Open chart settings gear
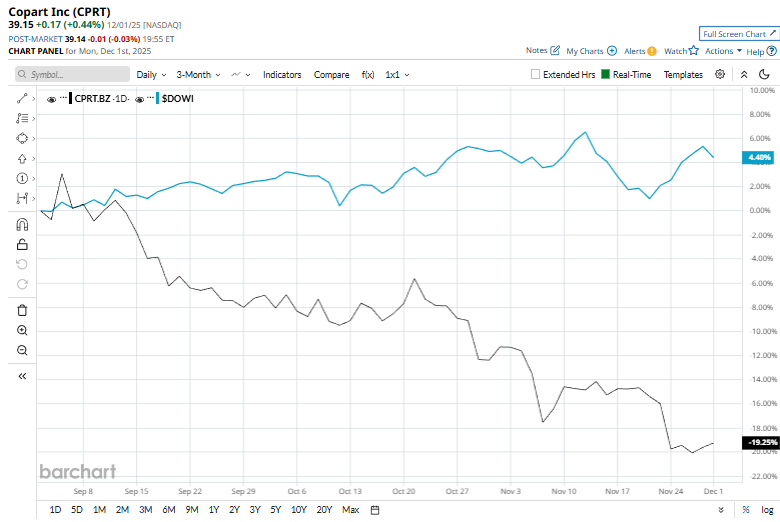The height and width of the screenshot is (522, 780). pyautogui.click(x=720, y=74)
